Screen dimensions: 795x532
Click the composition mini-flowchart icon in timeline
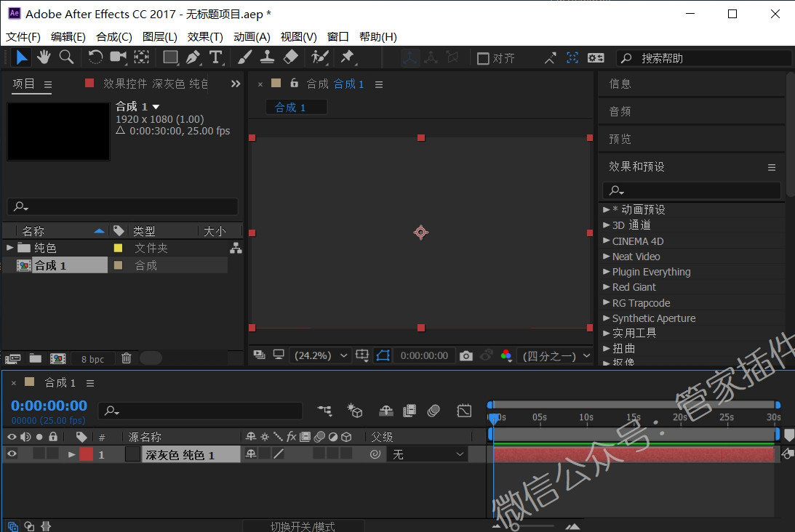(x=325, y=411)
